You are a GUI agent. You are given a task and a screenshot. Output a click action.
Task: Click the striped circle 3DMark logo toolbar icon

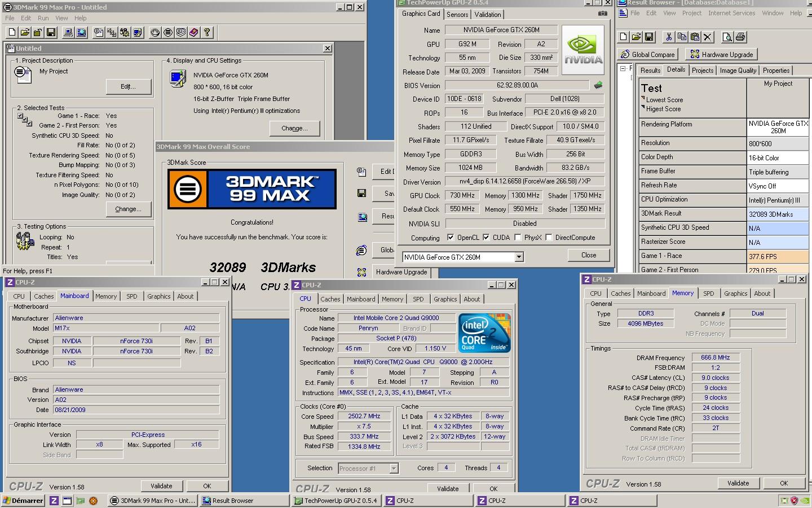pos(168,33)
